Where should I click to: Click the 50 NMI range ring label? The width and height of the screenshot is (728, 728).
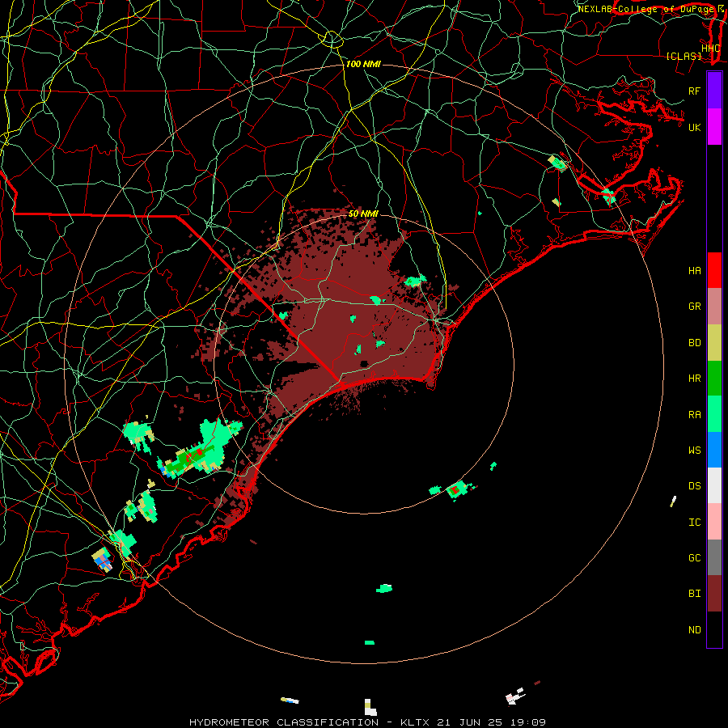click(363, 214)
